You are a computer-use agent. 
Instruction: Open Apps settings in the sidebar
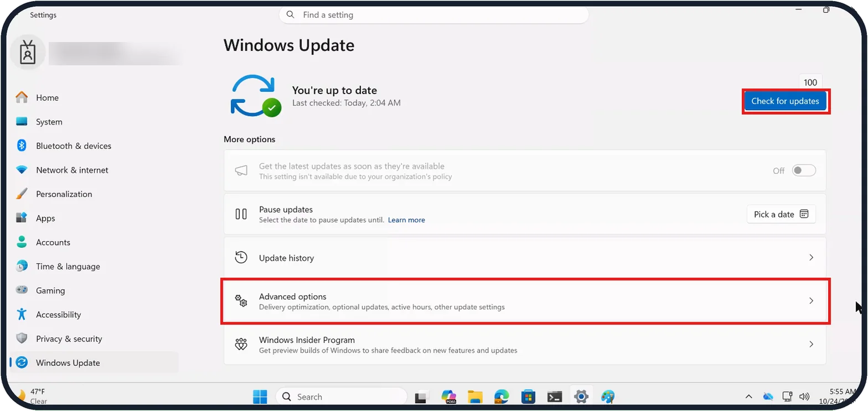pyautogui.click(x=94, y=218)
